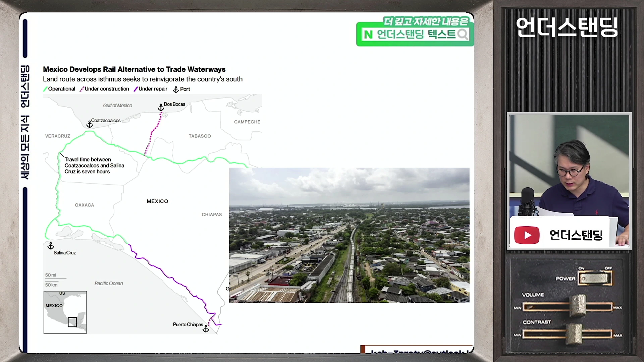Screen dimensions: 644x362
Task: Click the 'Travel time between Coatzacoalcos' annotation
Action: [94, 166]
